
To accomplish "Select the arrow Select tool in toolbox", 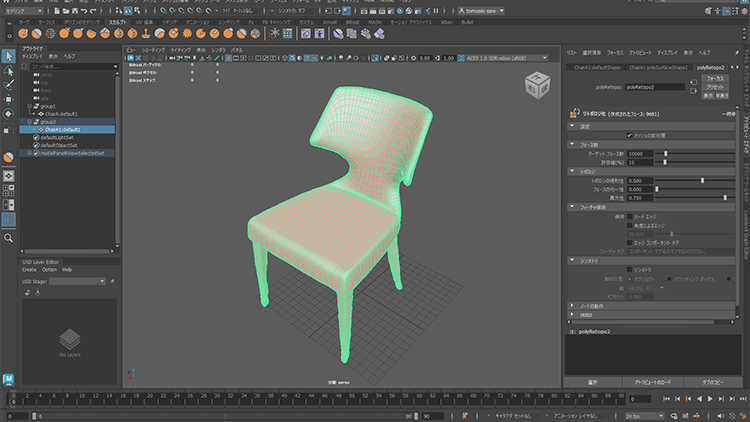I will 8,56.
